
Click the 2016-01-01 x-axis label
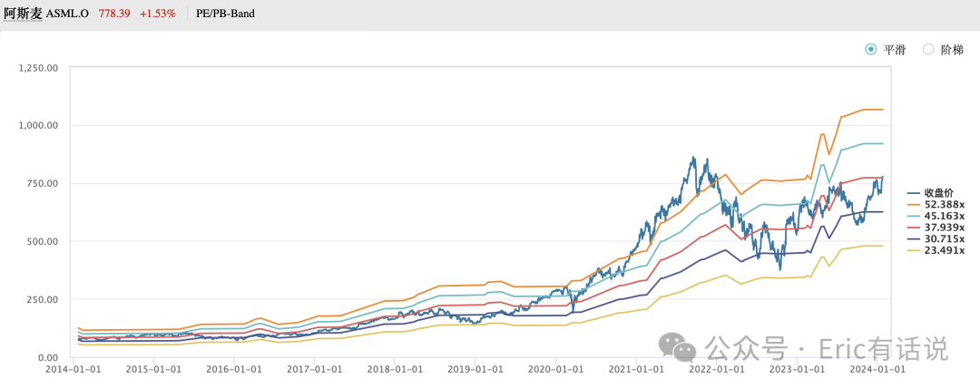point(234,370)
